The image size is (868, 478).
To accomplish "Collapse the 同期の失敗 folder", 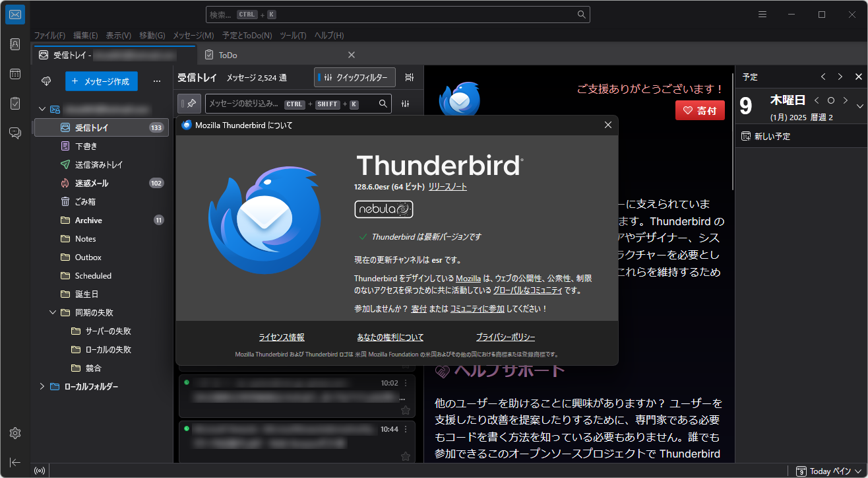I will point(52,312).
